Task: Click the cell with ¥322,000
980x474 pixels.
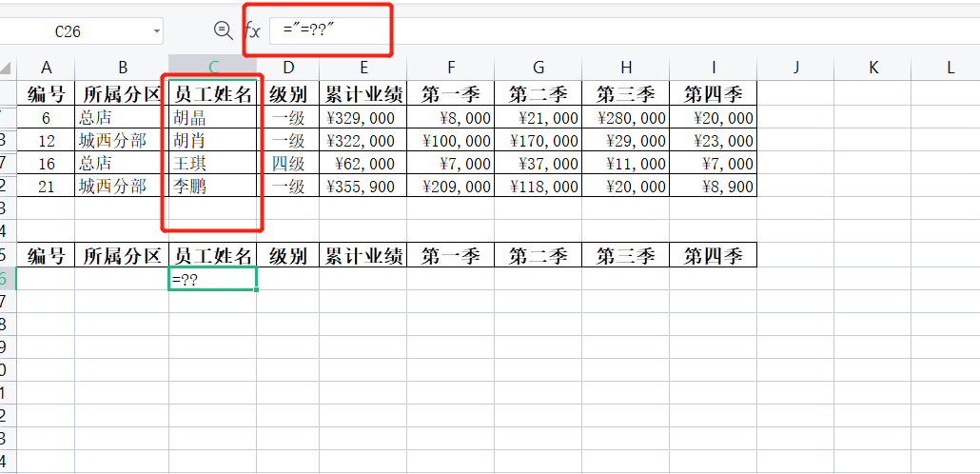Action: 363,141
